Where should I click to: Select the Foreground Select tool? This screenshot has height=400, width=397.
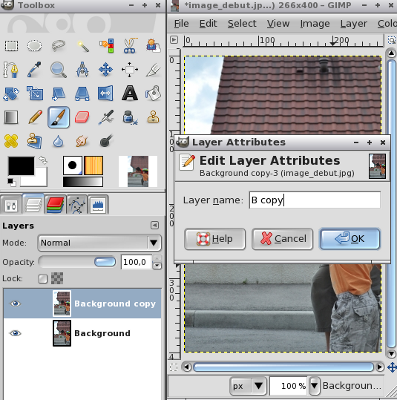(153, 46)
